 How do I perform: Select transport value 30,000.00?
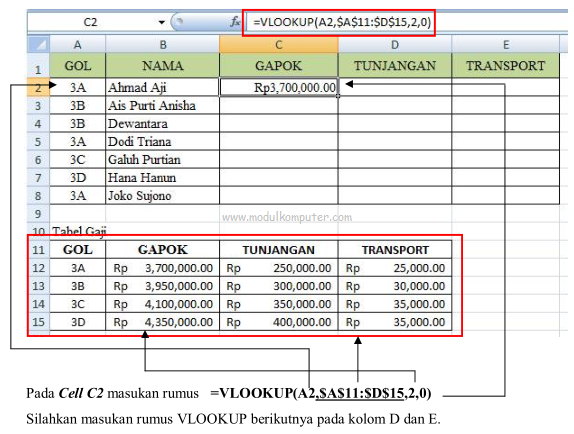395,286
